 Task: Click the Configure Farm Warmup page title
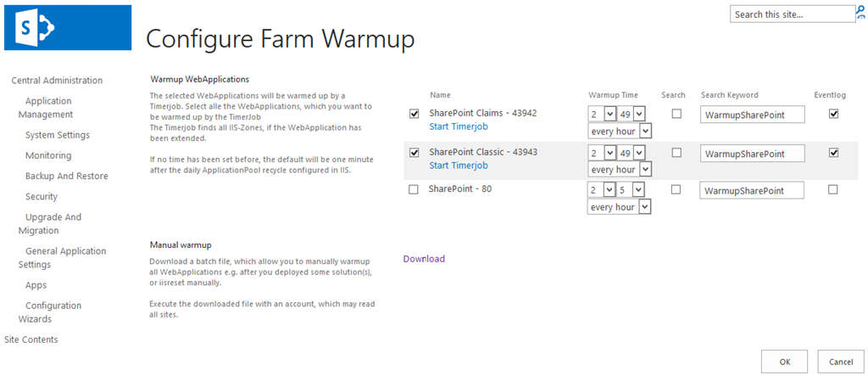coord(280,39)
